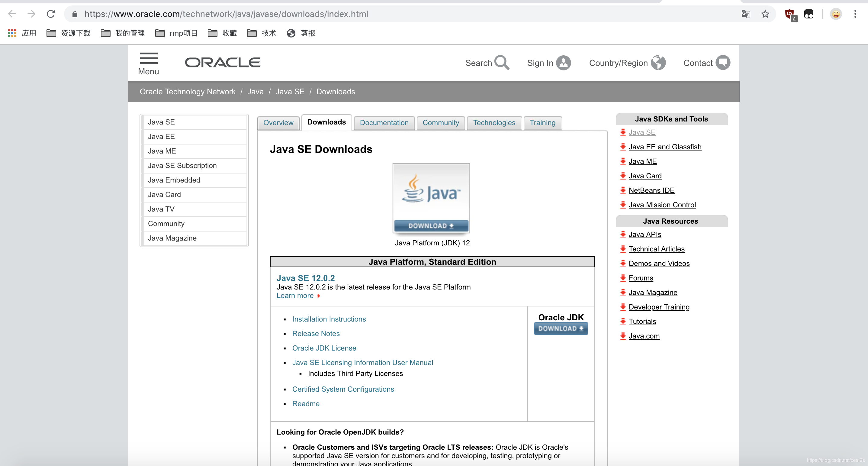Open Java EE and Glassfish link

pyautogui.click(x=665, y=147)
